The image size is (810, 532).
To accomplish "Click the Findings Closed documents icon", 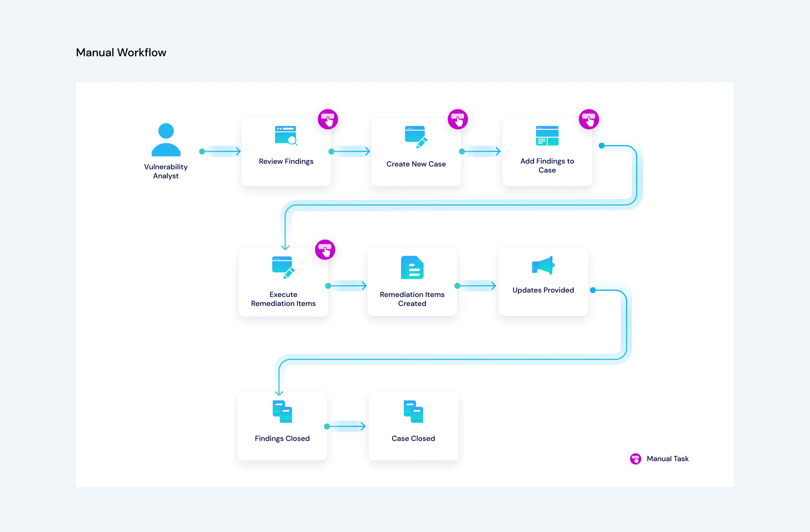I will pos(282,412).
